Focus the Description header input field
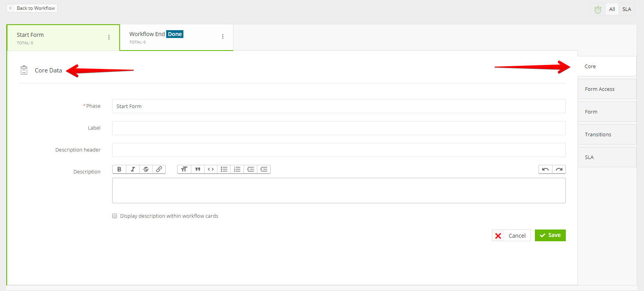 [x=339, y=150]
